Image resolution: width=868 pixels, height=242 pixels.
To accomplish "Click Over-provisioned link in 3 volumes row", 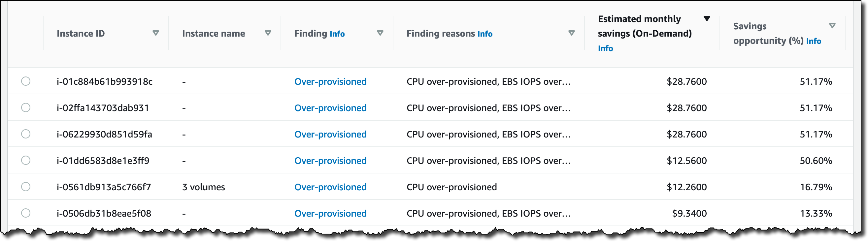I will point(330,187).
